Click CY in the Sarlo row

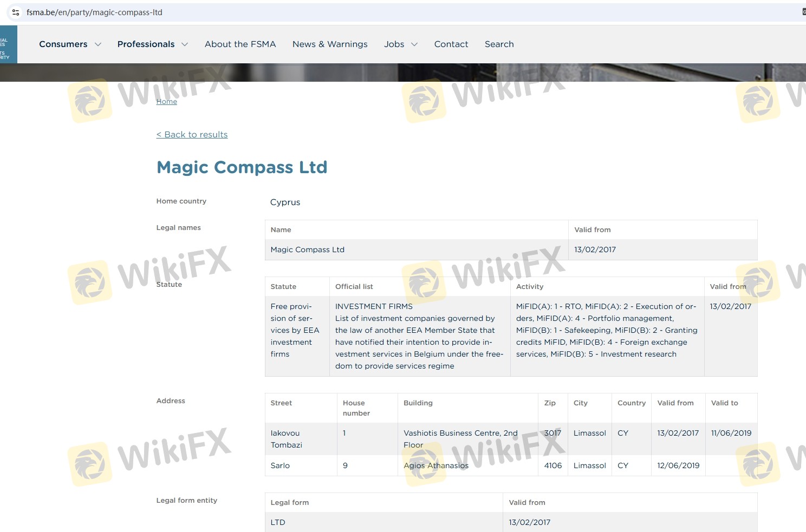coord(623,465)
